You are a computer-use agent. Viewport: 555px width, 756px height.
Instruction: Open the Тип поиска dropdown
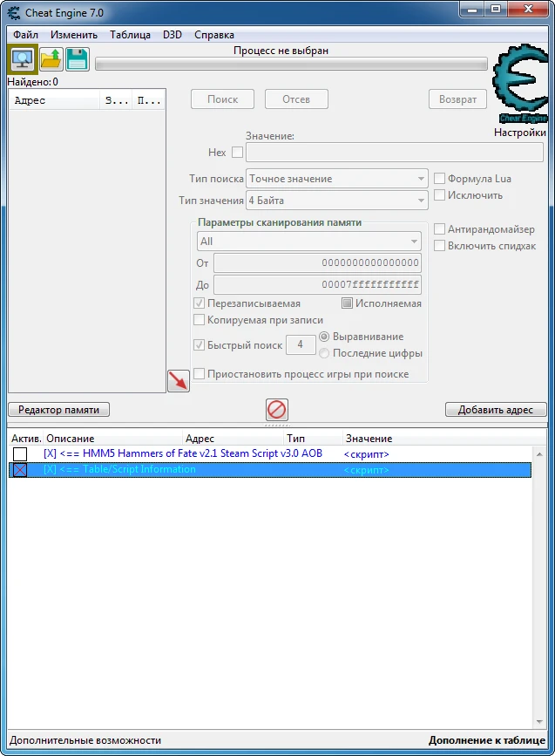click(337, 179)
